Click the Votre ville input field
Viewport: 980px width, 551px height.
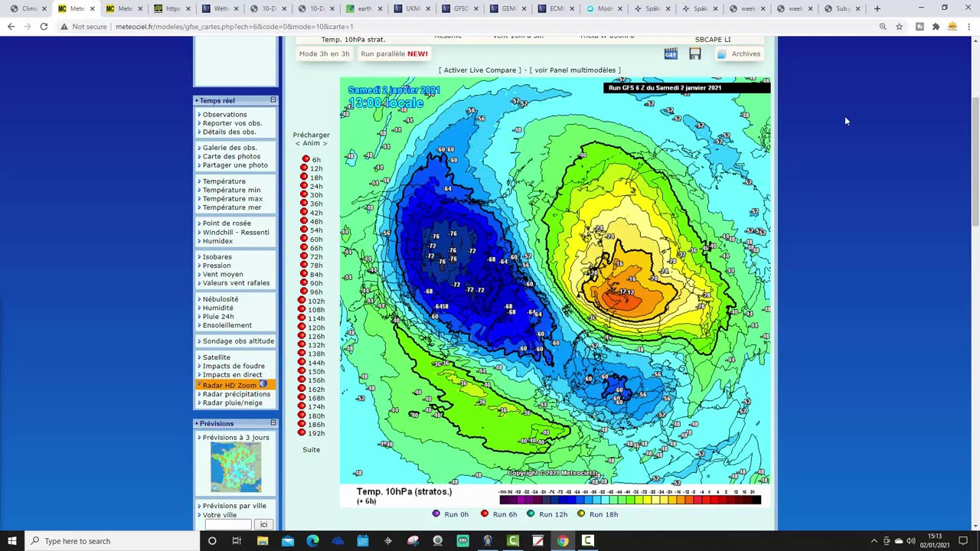[228, 524]
